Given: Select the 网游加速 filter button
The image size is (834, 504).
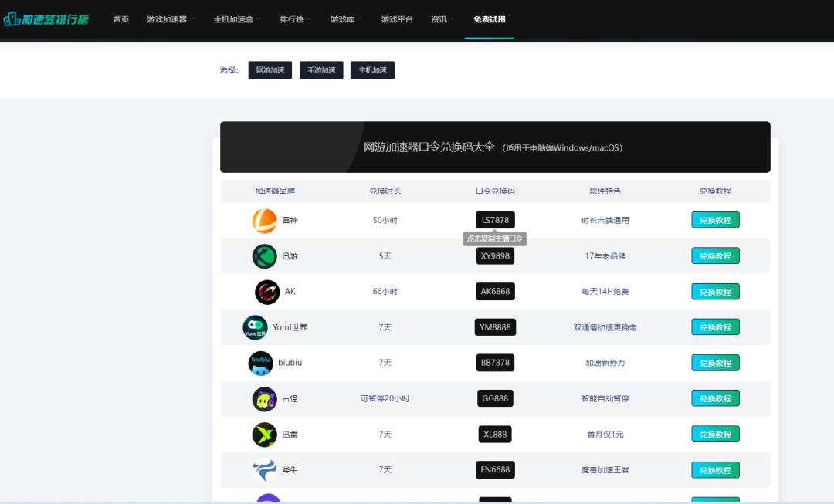Looking at the screenshot, I should coord(270,70).
